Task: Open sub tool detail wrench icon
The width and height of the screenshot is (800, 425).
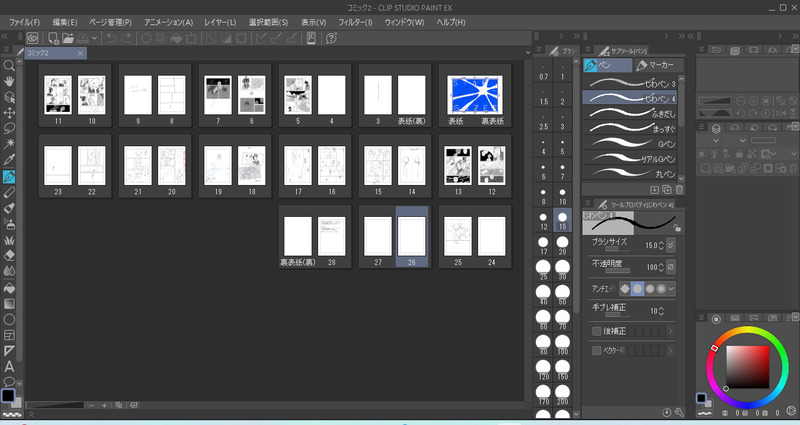Action: [679, 412]
